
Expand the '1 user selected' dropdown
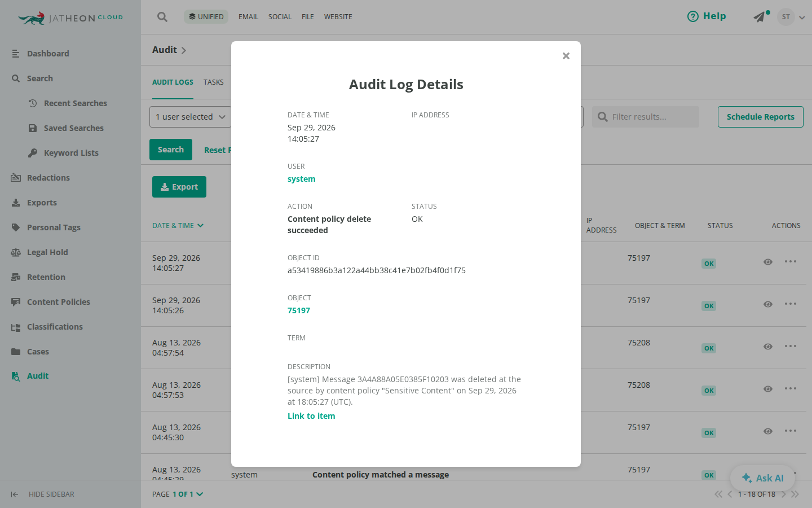(191, 117)
